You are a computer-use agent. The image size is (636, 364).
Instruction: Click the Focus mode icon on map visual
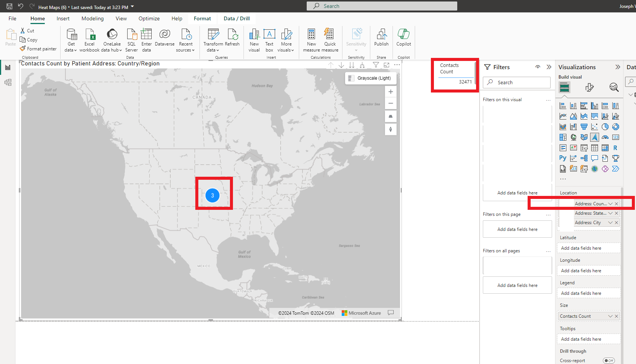click(386, 65)
